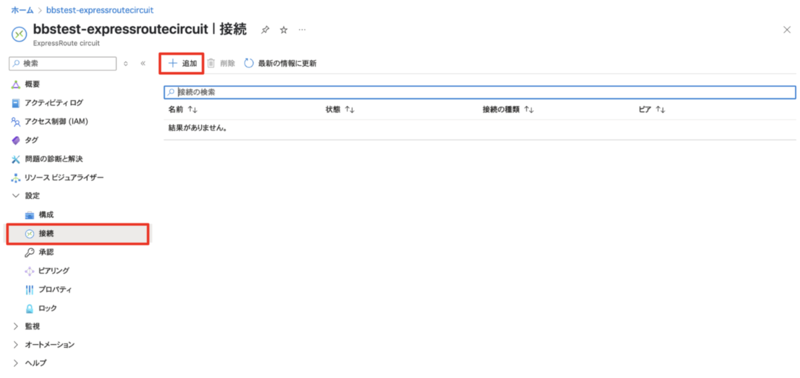Open the ellipsis more options menu

[302, 30]
